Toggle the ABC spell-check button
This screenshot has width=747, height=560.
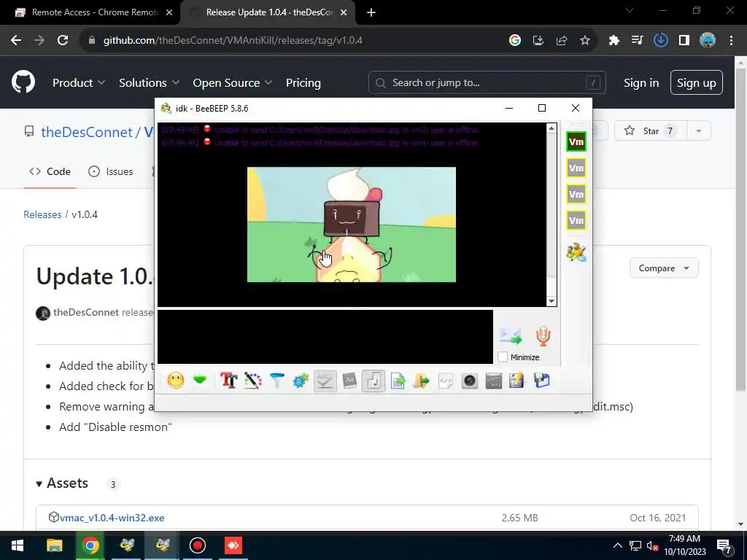tap(325, 381)
